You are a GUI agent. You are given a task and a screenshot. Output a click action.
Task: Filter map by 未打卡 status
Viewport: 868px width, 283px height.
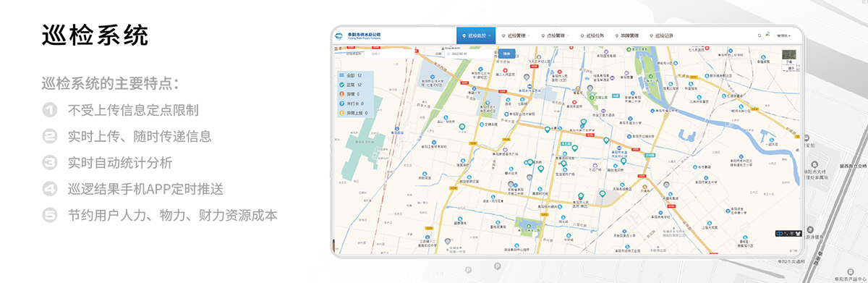354,104
